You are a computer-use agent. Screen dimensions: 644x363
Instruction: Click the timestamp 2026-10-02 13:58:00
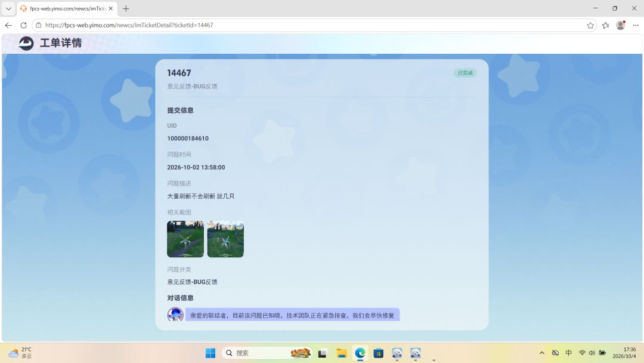[196, 167]
